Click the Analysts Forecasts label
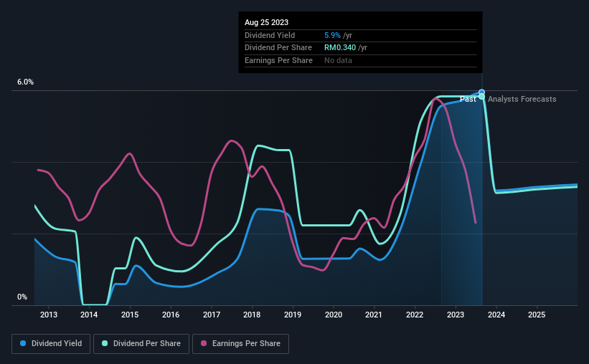The image size is (589, 364). 522,99
